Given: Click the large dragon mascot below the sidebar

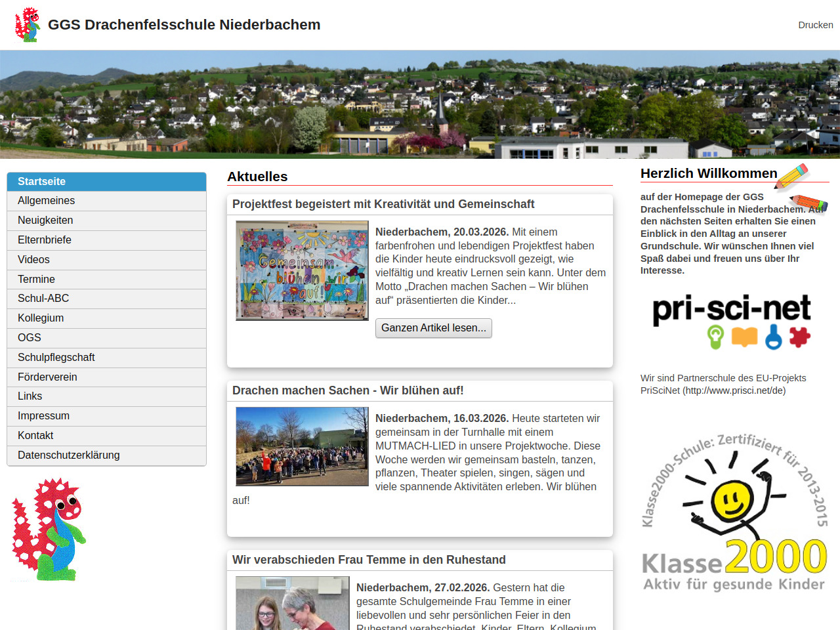Looking at the screenshot, I should point(49,529).
